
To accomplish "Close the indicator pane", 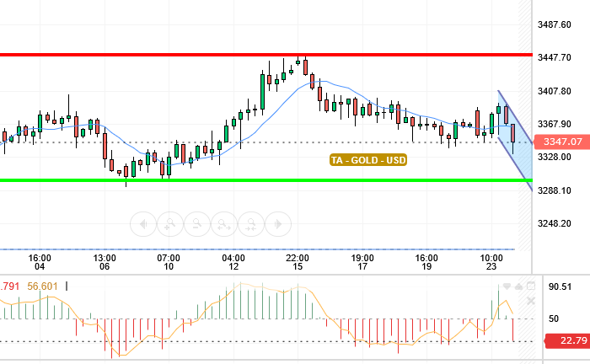I will pyautogui.click(x=531, y=301).
